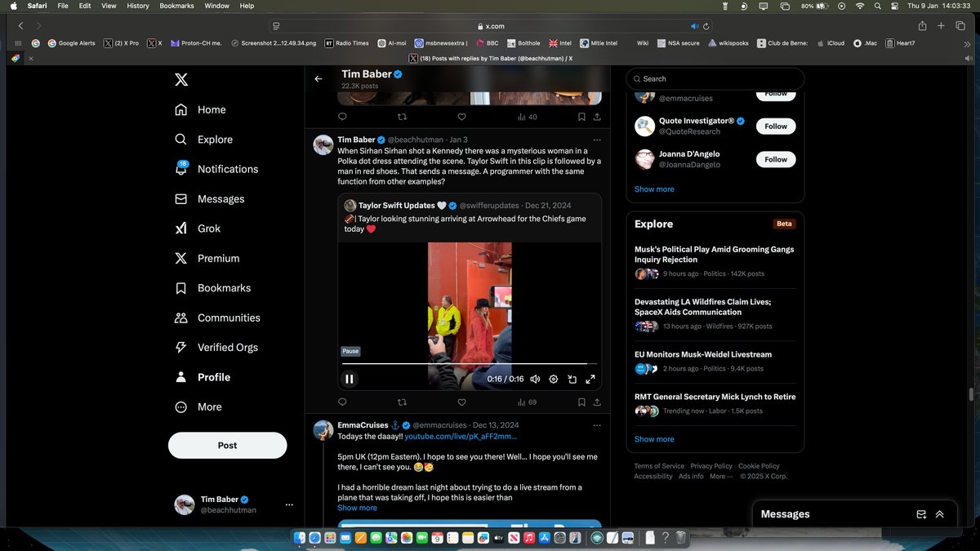Show more who-to-follow suggestions

click(654, 189)
